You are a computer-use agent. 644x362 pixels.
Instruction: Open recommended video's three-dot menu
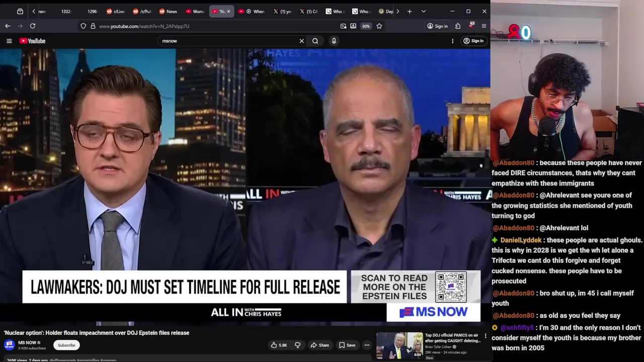tap(486, 336)
